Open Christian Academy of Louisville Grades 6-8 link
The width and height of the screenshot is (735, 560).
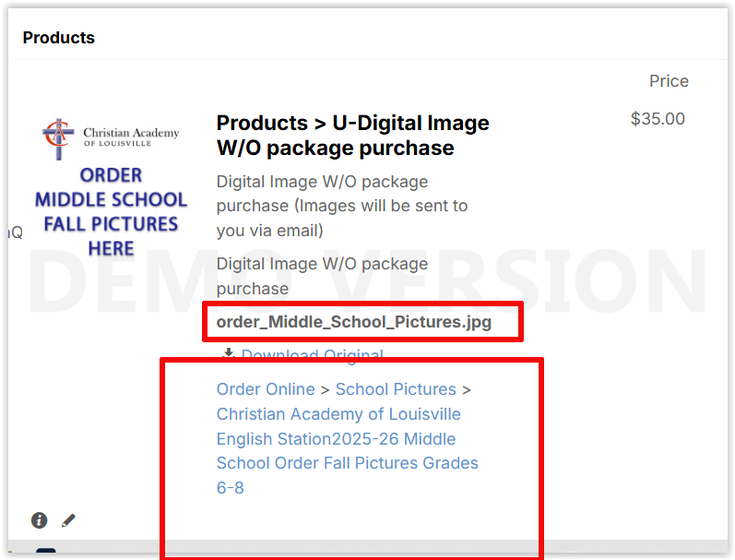coord(347,451)
